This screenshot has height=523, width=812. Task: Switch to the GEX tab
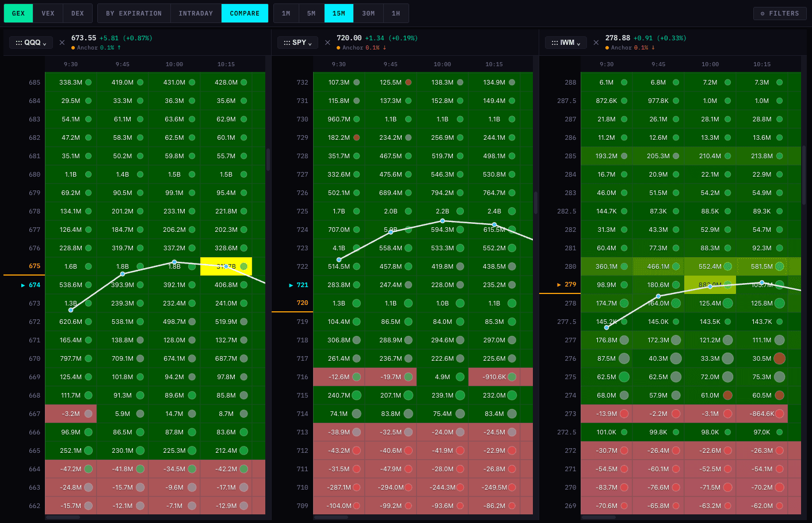pos(18,13)
